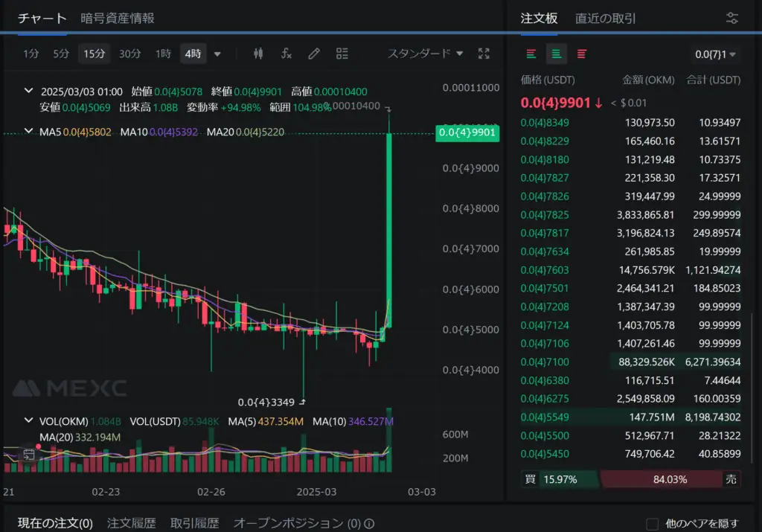Select the 1分 timeframe
This screenshot has width=762, height=532.
[31, 54]
